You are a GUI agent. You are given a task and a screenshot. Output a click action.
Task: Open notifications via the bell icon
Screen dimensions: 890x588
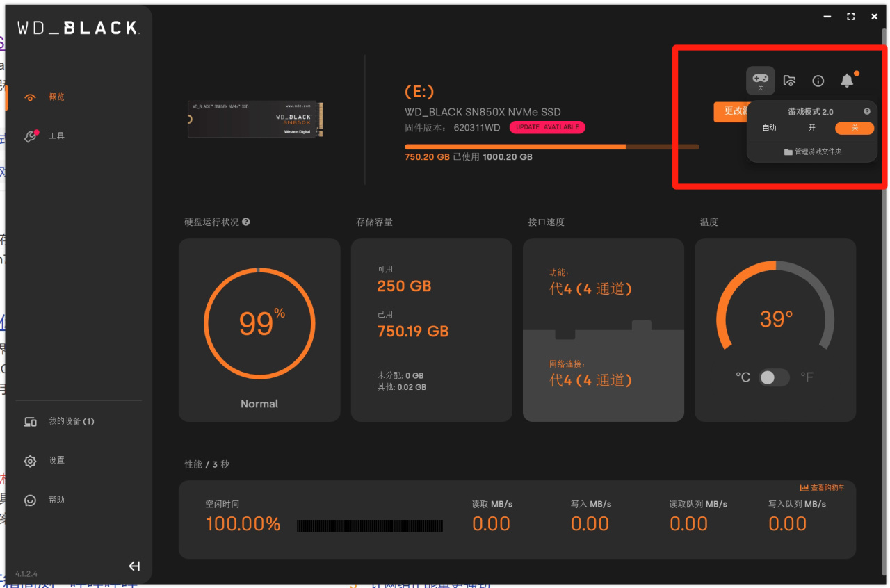tap(847, 81)
